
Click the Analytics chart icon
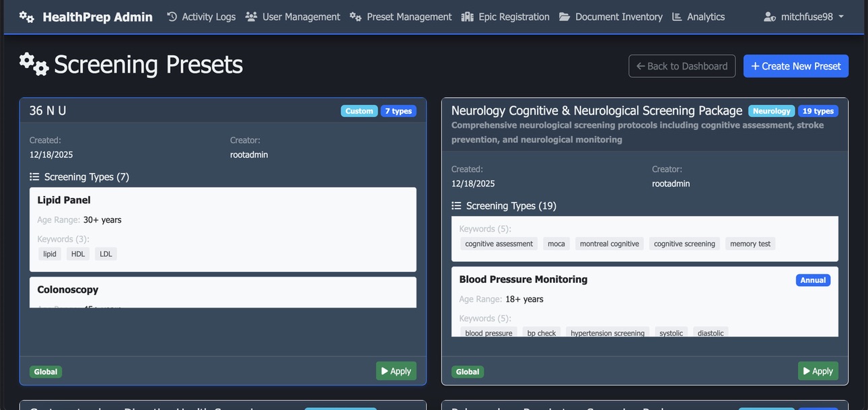coord(677,17)
